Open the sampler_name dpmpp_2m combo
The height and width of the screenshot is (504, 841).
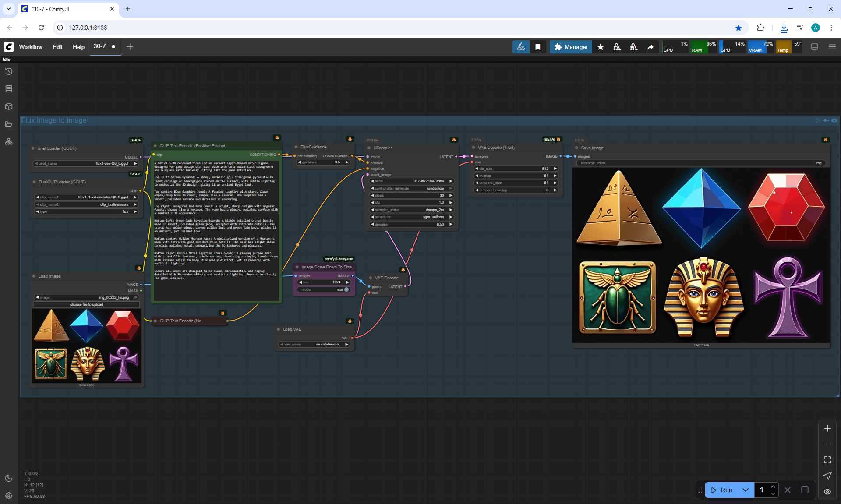[x=411, y=210]
